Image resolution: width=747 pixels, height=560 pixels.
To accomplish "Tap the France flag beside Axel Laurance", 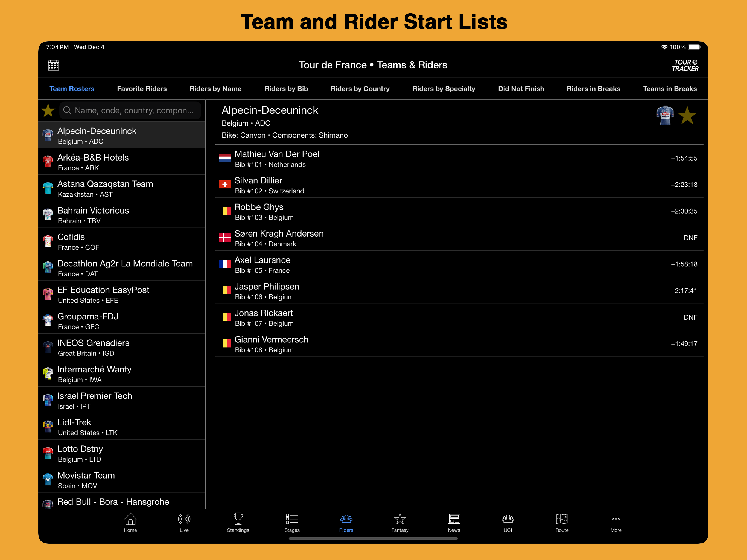I will pyautogui.click(x=225, y=264).
